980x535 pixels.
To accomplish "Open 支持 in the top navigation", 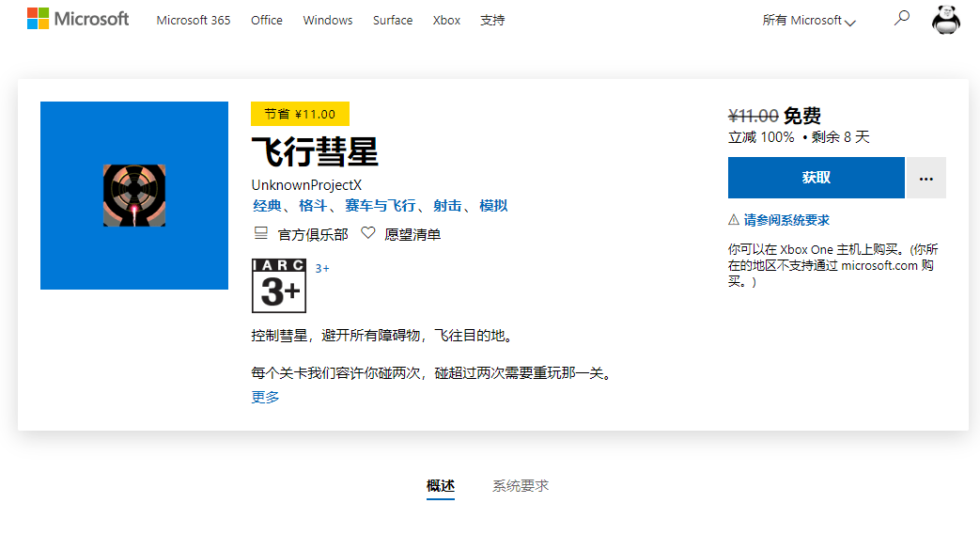I will tap(492, 20).
